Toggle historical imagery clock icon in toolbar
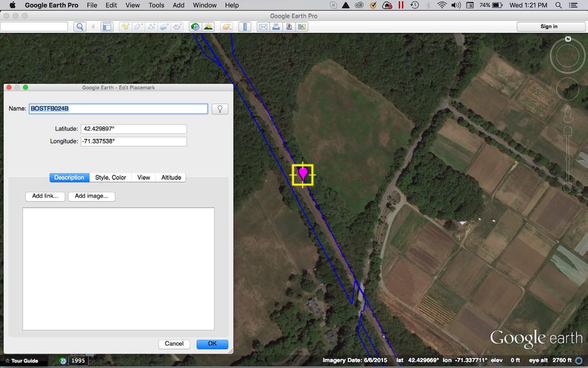 pos(195,27)
